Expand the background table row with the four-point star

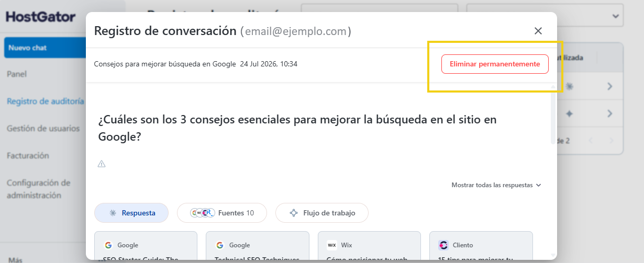(x=610, y=113)
